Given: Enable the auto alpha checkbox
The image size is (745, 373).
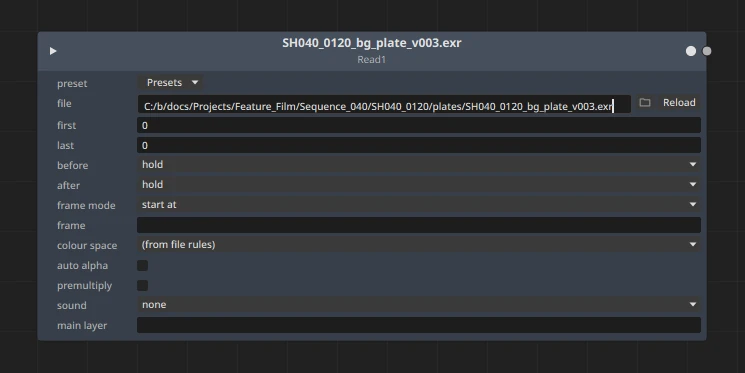Looking at the screenshot, I should (143, 266).
